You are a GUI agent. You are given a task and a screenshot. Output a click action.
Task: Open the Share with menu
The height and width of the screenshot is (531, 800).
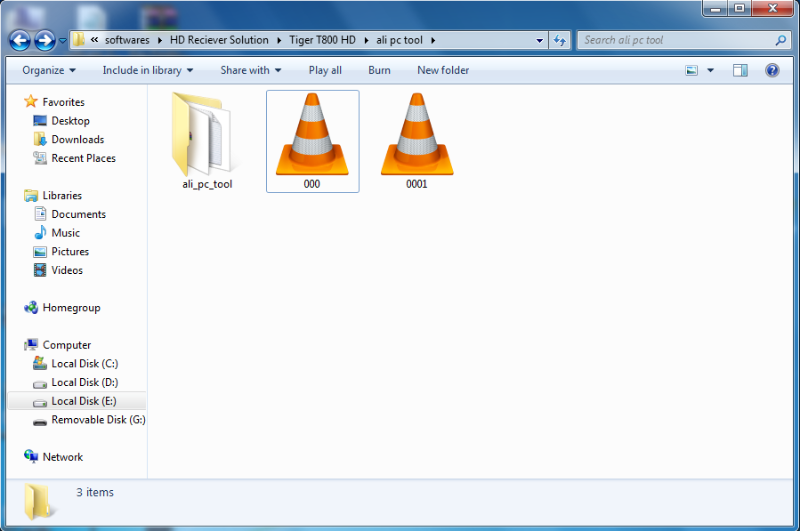(x=251, y=70)
